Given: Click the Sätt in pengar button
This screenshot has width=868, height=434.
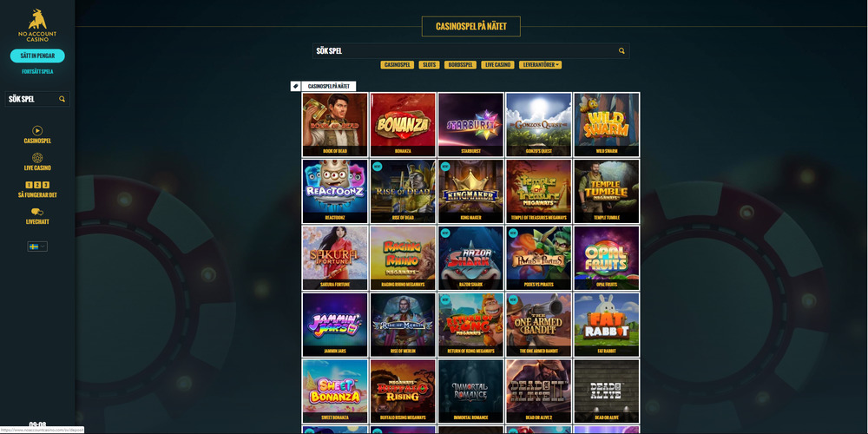Looking at the screenshot, I should [37, 56].
